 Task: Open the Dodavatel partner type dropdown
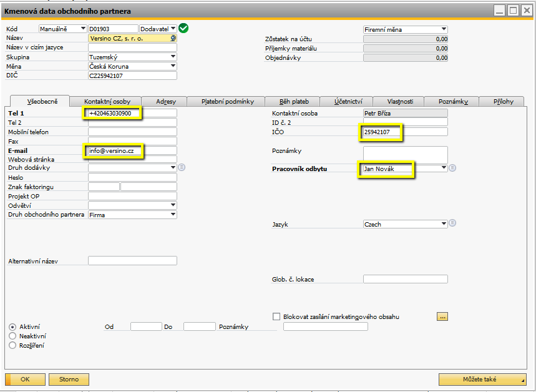158,29
